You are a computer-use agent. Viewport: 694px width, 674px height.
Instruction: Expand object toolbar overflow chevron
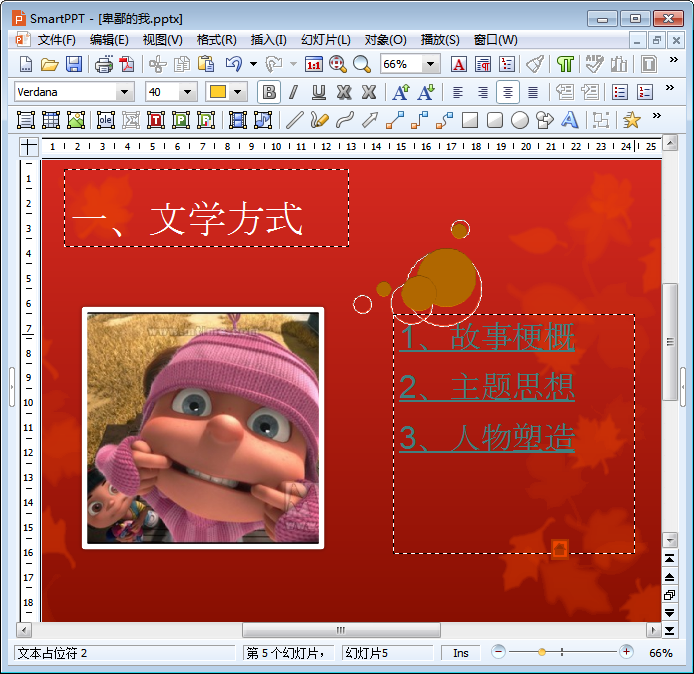point(657,116)
